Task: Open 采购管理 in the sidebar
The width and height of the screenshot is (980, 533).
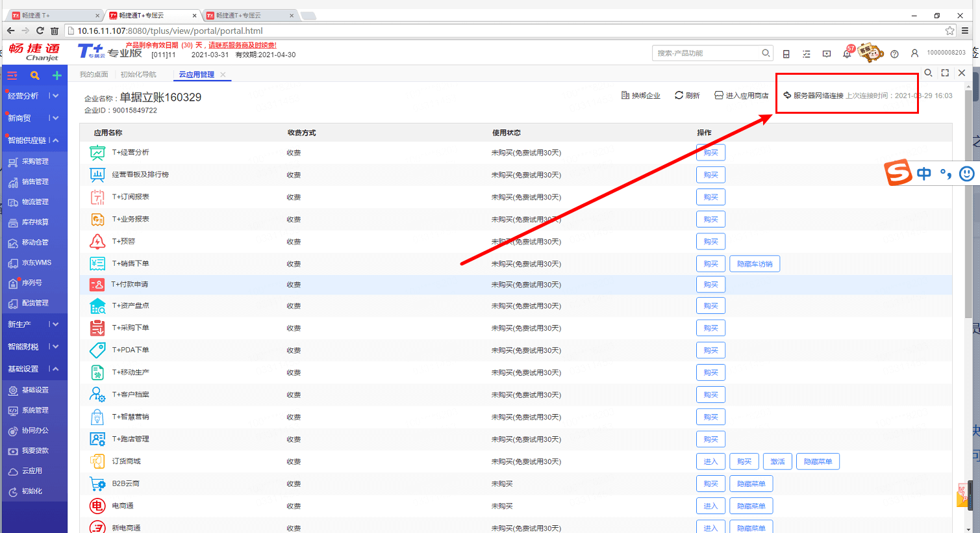Action: point(34,161)
